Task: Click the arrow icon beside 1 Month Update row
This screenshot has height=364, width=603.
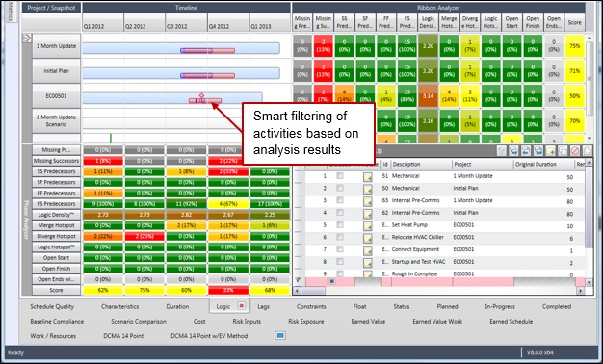Action: click(27, 38)
